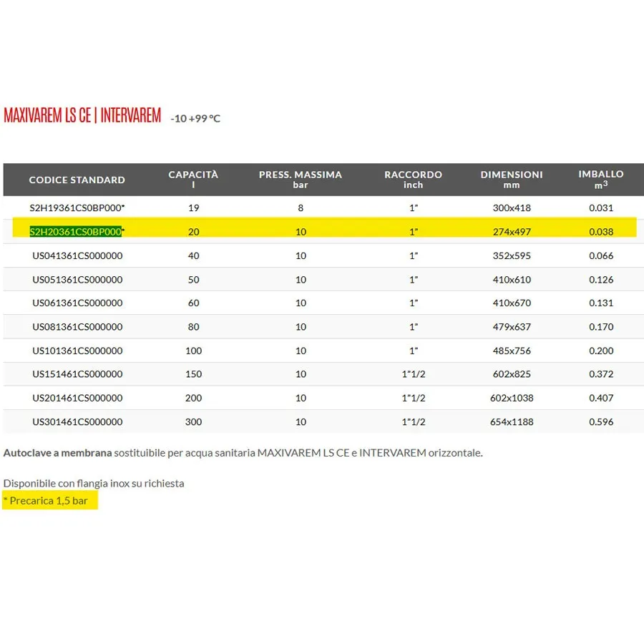This screenshot has width=644, height=644.
Task: Click packaging volume 0.170
Action: click(x=601, y=327)
